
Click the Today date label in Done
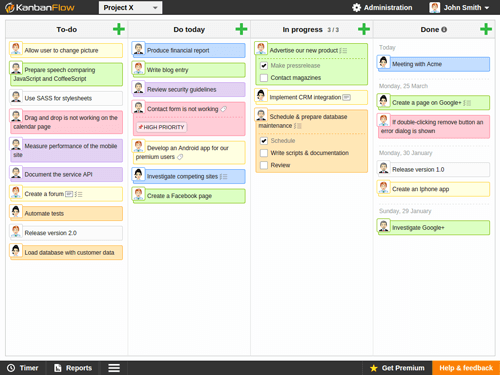pyautogui.click(x=387, y=47)
